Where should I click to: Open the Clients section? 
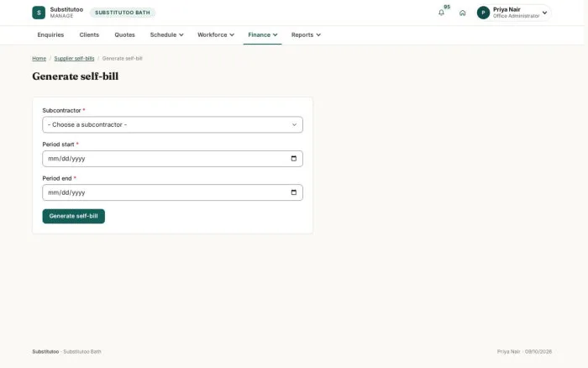coord(89,35)
